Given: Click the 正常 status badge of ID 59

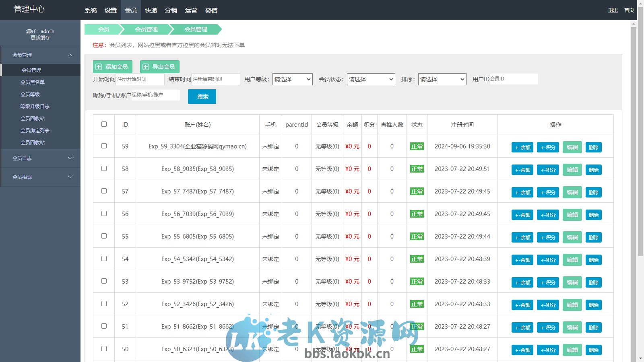Looking at the screenshot, I should (x=417, y=146).
